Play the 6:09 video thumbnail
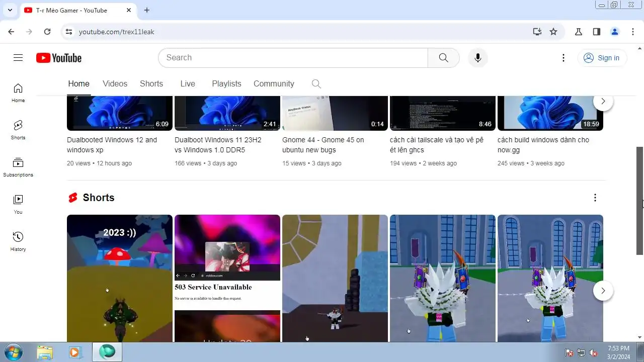Screen dimensions: 644x362 coord(120,113)
